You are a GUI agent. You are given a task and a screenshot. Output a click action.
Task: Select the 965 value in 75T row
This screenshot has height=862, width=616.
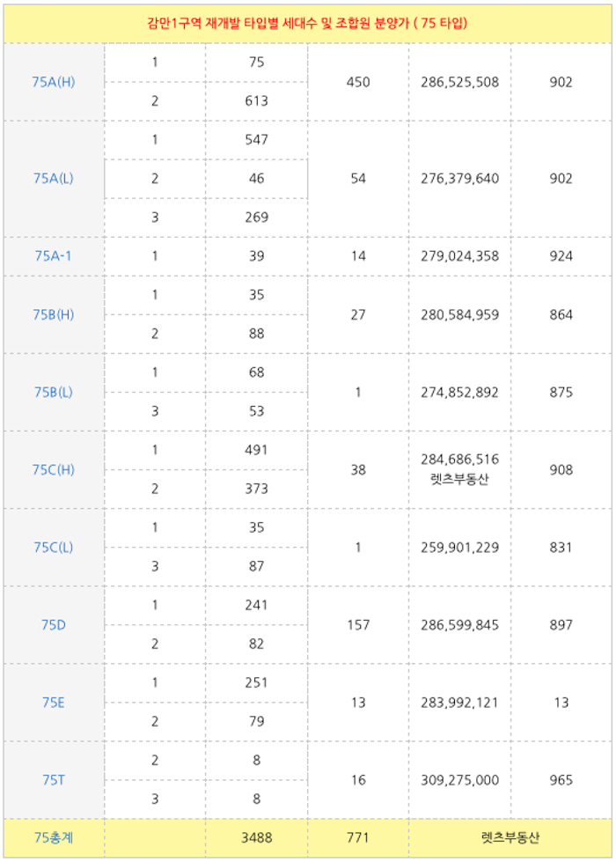[x=561, y=779]
